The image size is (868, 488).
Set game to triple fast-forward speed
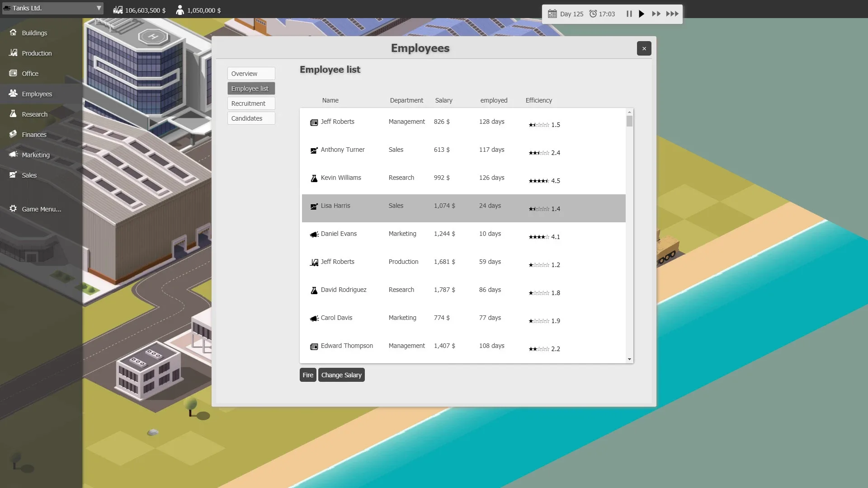pyautogui.click(x=672, y=14)
